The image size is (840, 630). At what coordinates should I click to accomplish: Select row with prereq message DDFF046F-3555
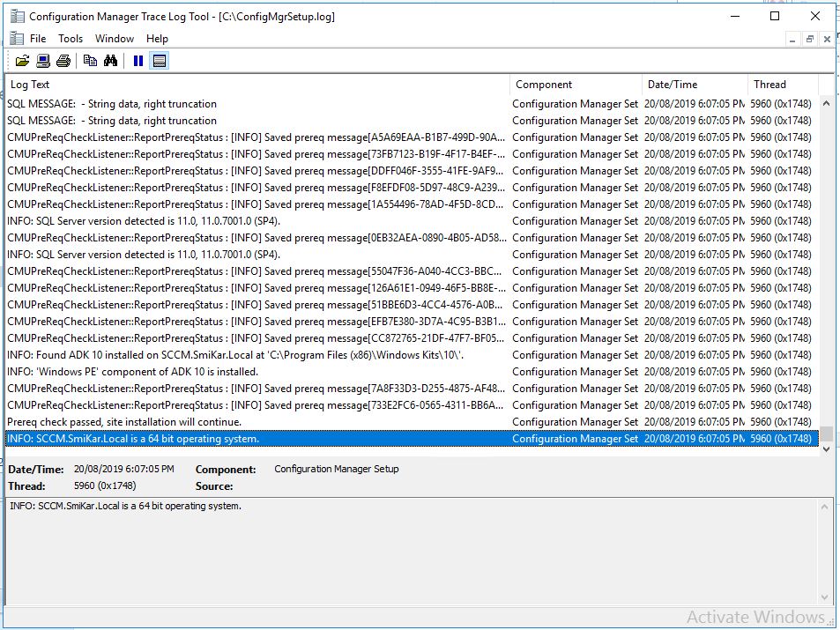412,171
